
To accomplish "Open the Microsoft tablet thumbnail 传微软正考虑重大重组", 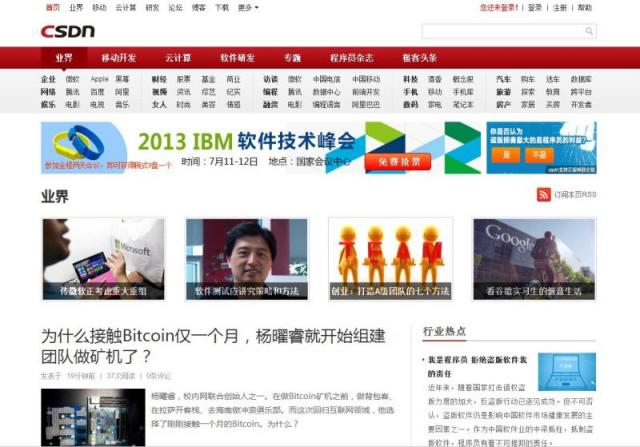I will tap(104, 259).
